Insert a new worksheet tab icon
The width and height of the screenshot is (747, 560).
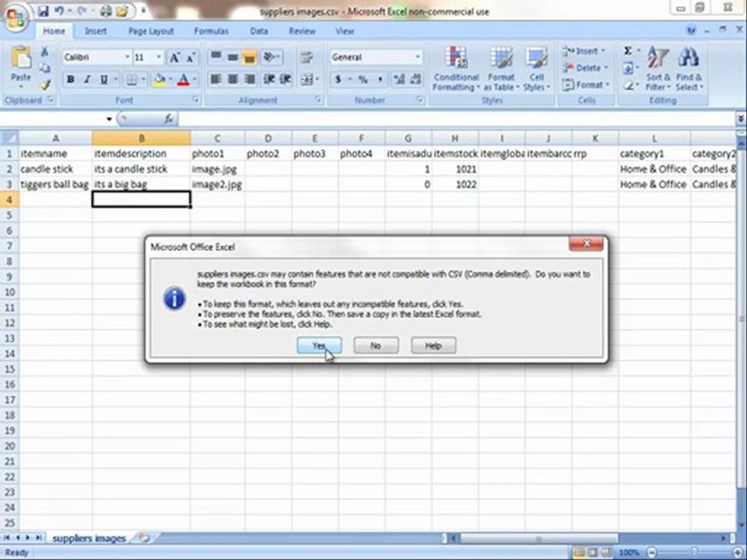pyautogui.click(x=144, y=538)
